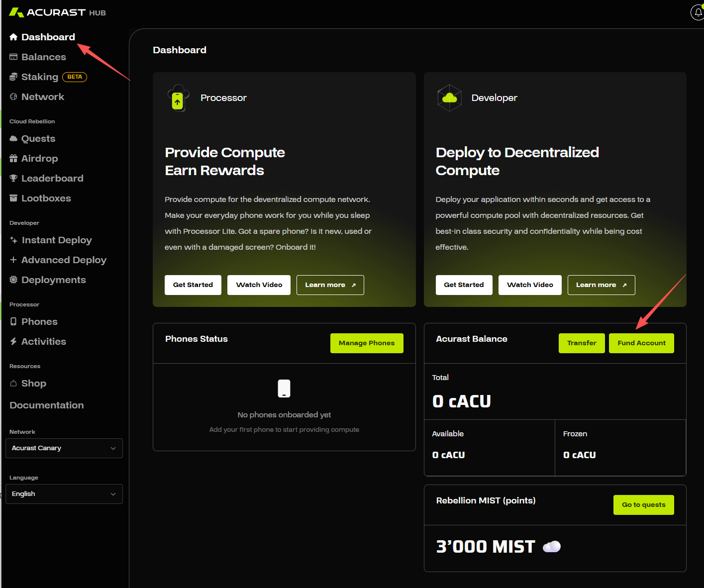Go to Quests in the sidebar
Viewport: 704px width, 588px height.
pos(38,139)
